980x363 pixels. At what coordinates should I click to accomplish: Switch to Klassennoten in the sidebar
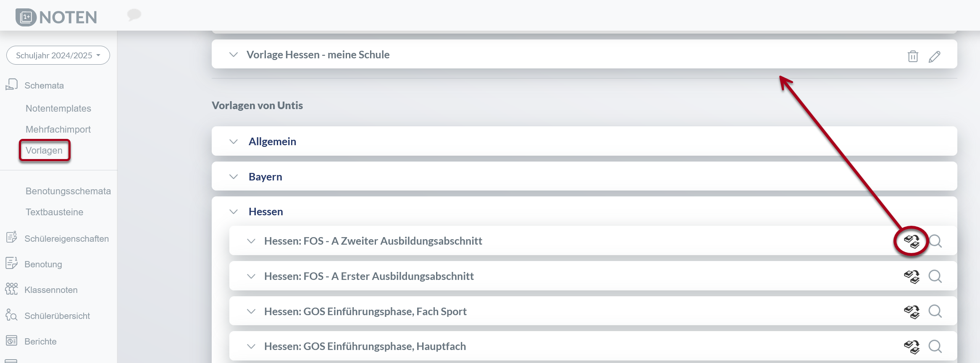[51, 290]
